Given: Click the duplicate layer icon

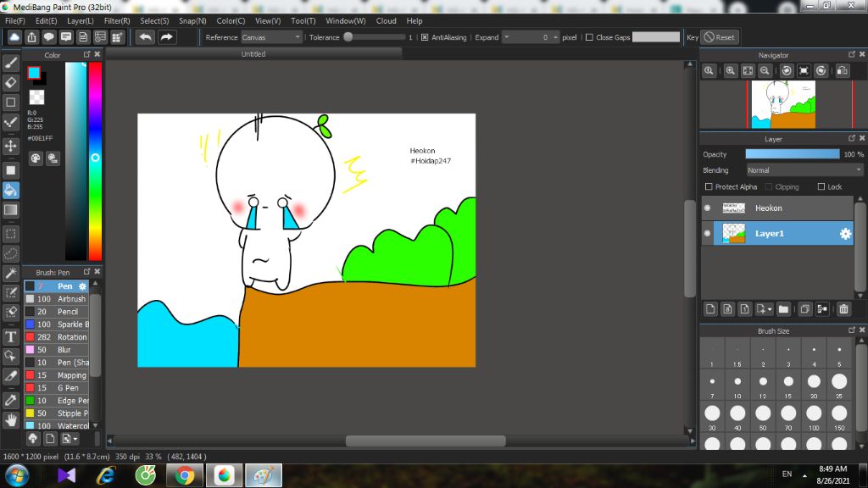Looking at the screenshot, I should 805,309.
